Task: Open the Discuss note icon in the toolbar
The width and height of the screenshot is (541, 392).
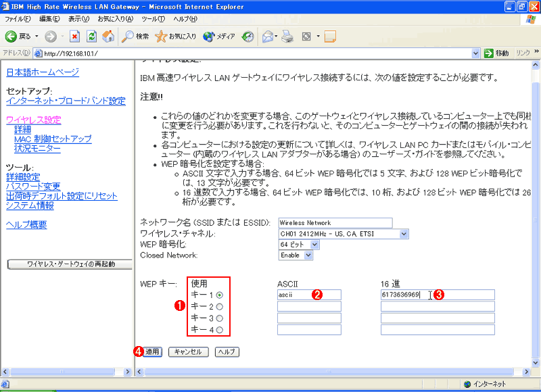Action: (x=330, y=36)
